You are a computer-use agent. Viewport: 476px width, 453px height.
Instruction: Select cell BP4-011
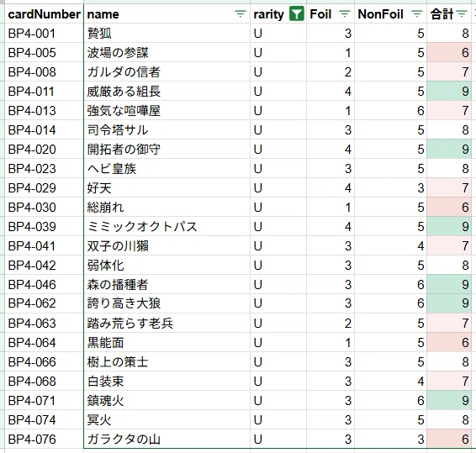coord(44,92)
